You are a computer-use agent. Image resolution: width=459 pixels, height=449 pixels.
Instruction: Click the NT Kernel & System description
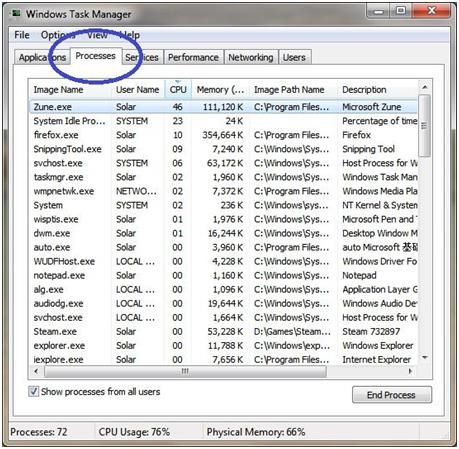tap(380, 205)
